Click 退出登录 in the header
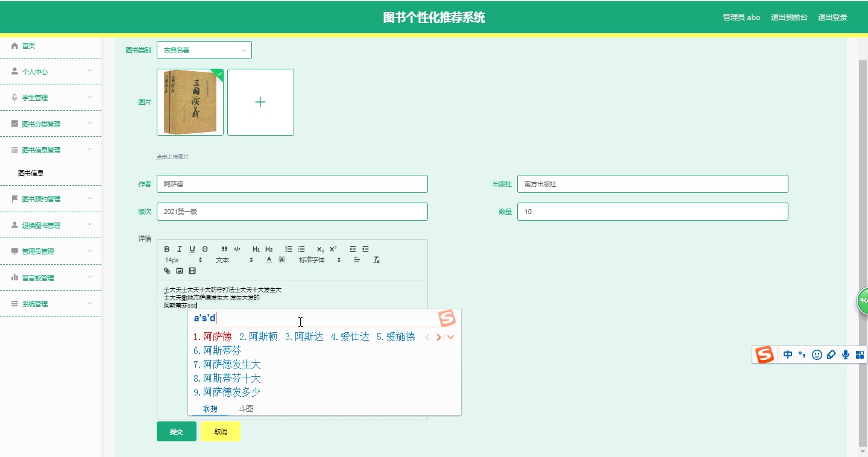Screen dimensions: 868x457 click(832, 17)
